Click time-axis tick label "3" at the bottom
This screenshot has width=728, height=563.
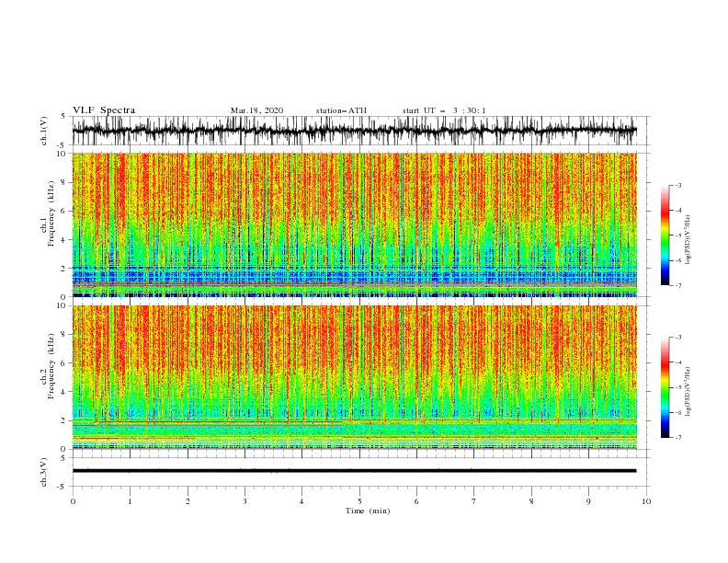tap(245, 501)
